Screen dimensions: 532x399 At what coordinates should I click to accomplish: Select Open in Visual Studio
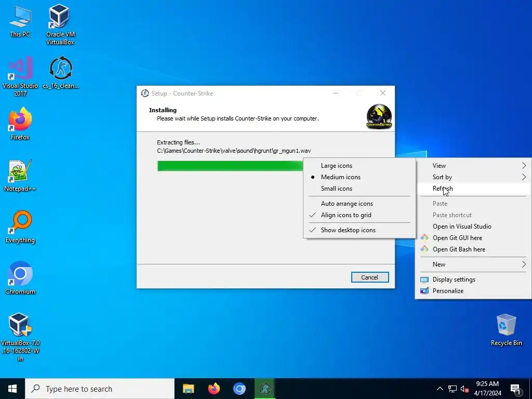473,227
